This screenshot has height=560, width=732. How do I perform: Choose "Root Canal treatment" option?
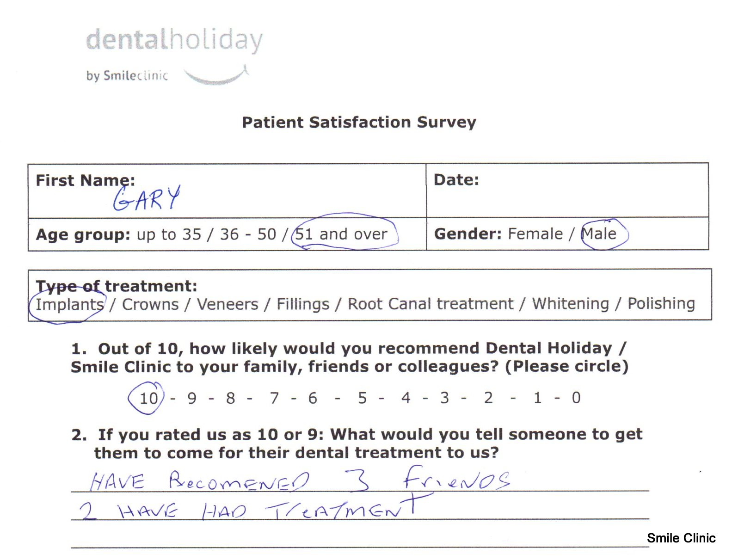(430, 304)
